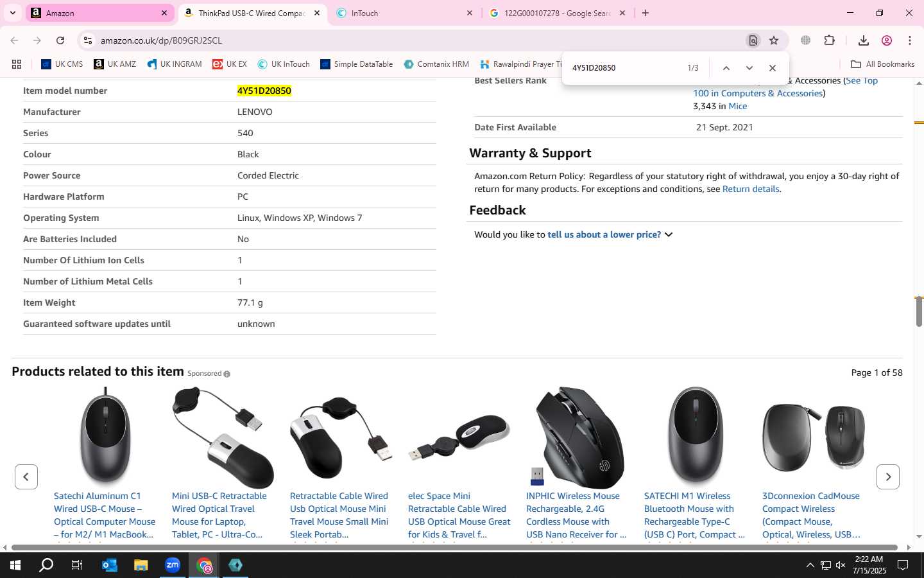Click the vertical scrollbar thumb

(x=919, y=311)
